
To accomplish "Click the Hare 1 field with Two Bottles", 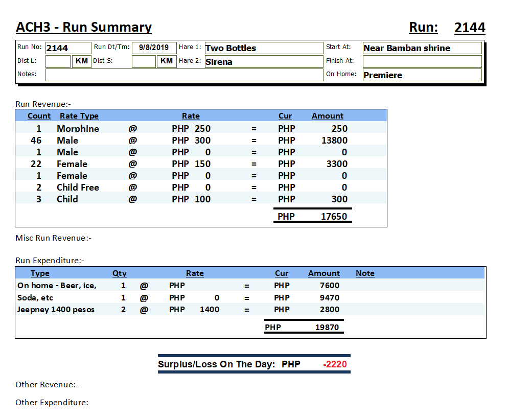I will pyautogui.click(x=264, y=48).
